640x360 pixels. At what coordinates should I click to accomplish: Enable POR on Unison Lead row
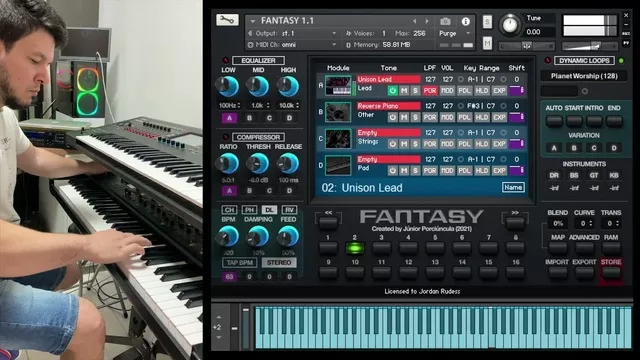tap(429, 91)
